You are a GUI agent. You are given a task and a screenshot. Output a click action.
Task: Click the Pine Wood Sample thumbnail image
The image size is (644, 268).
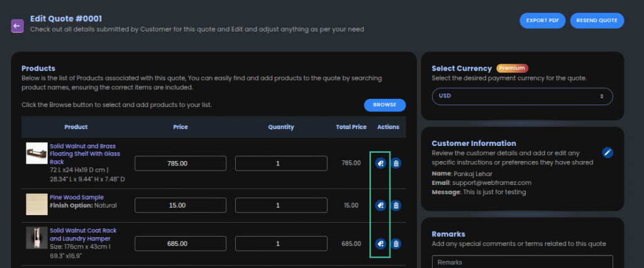pyautogui.click(x=36, y=204)
